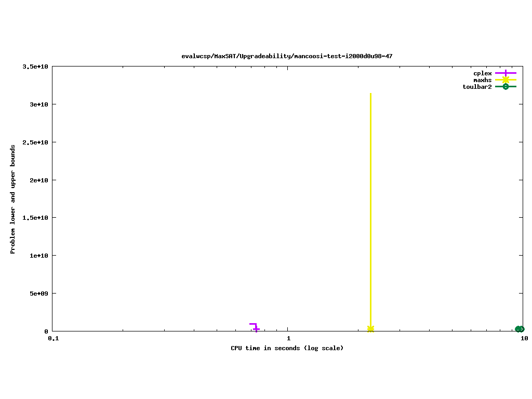The height and width of the screenshot is (399, 532).
Task: Click the purple cplex step line segment
Action: tap(253, 324)
